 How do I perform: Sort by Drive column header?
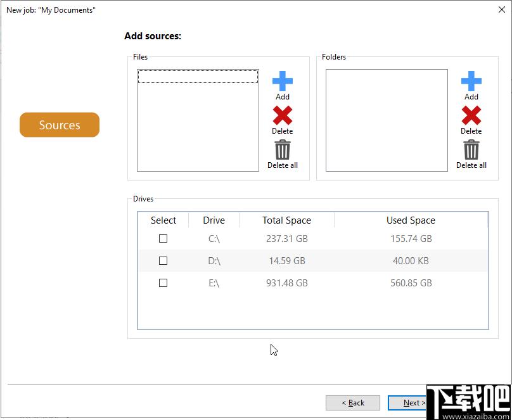coord(214,220)
